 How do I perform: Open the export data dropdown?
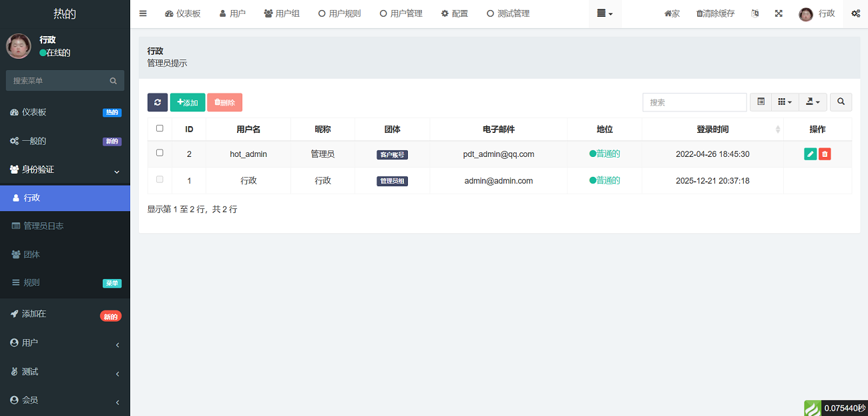click(x=813, y=102)
